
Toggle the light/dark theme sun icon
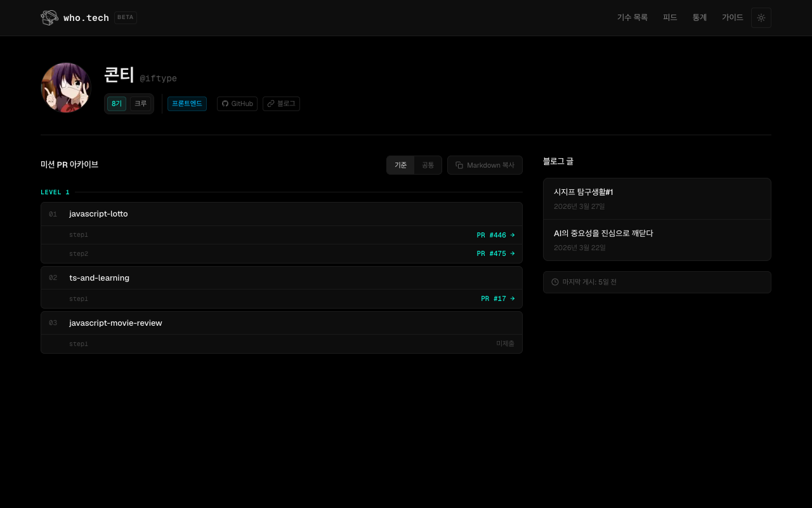pos(761,18)
